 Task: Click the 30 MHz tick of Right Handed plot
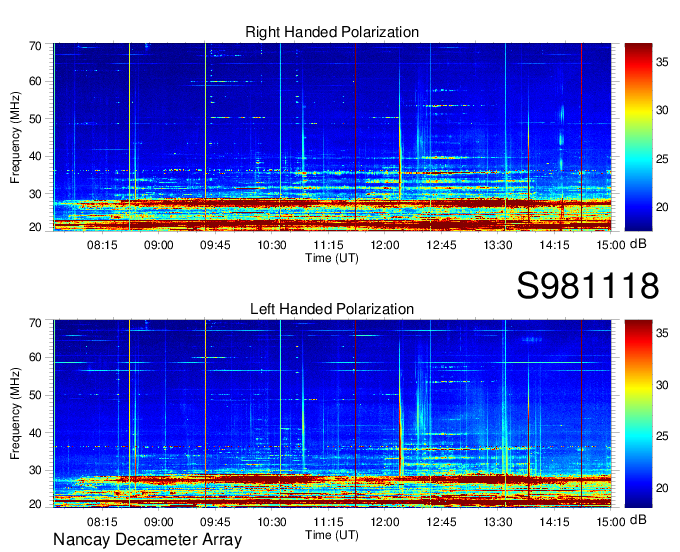(35, 194)
